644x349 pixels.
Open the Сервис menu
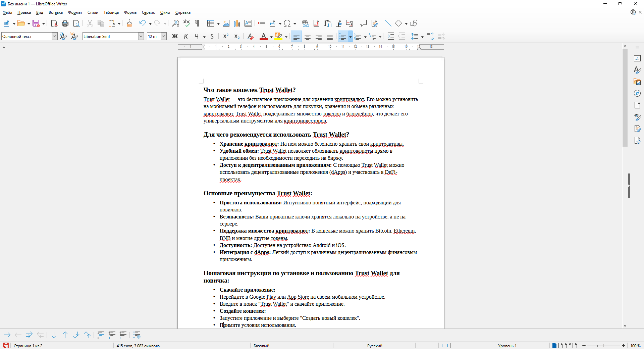(x=148, y=12)
